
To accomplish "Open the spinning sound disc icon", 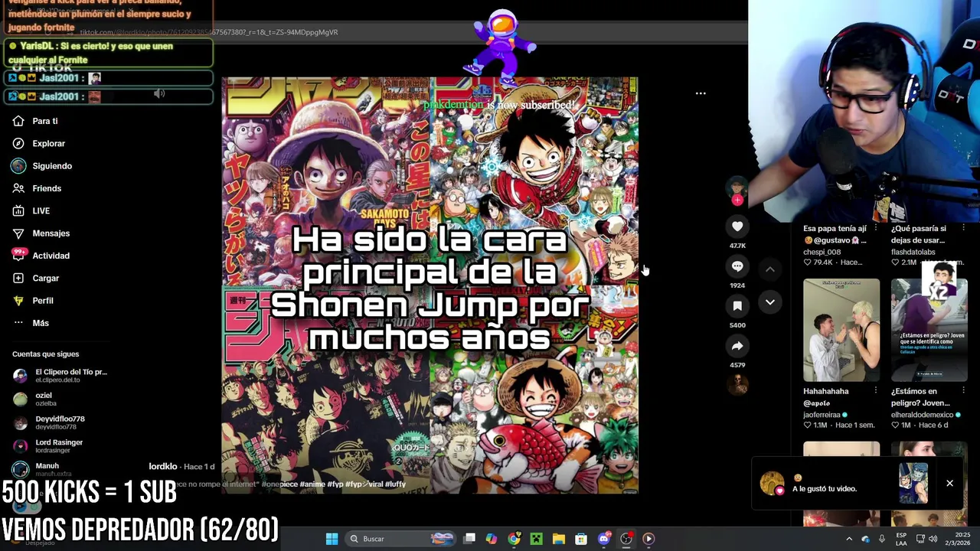I will tap(737, 386).
